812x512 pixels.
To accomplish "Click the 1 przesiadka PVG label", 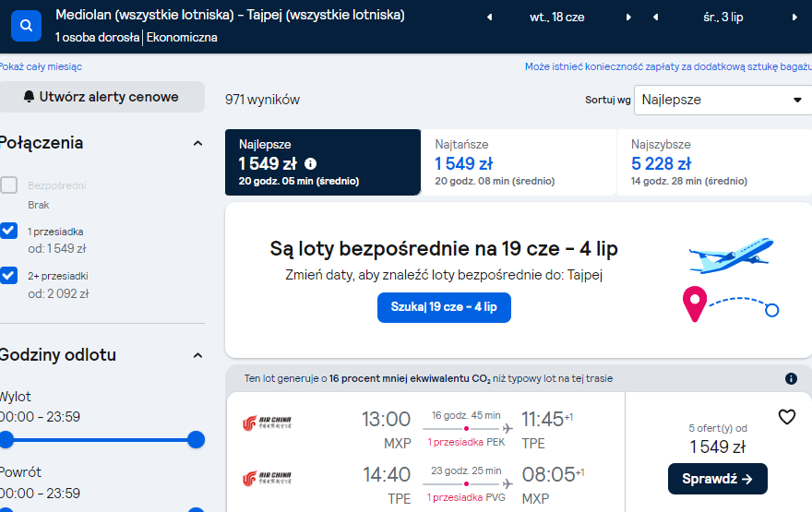I will point(466,497).
